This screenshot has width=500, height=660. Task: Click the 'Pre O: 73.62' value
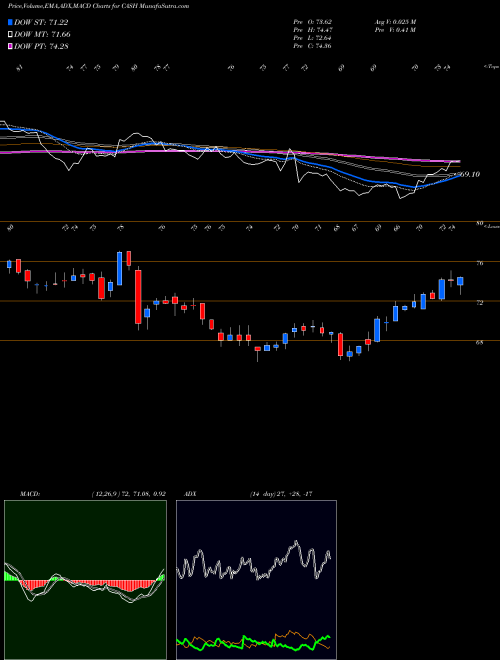tap(313, 21)
